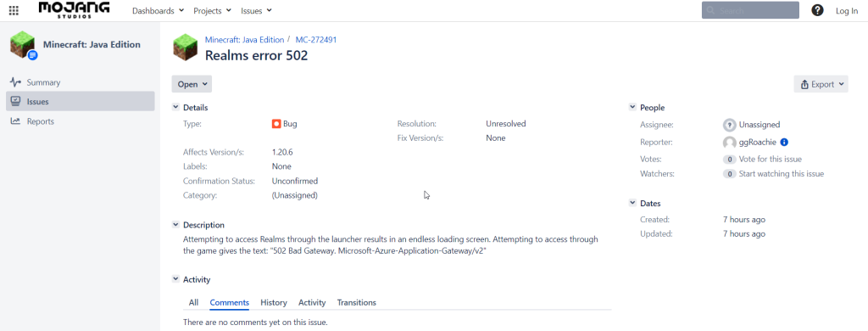Click the votes count badge
The width and height of the screenshot is (868, 331).
[x=730, y=160]
